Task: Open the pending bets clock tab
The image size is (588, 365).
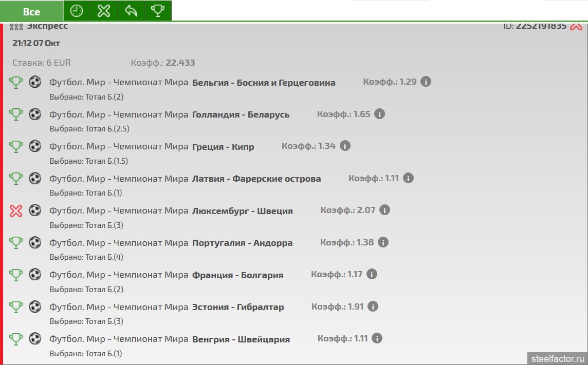Action: pos(77,11)
